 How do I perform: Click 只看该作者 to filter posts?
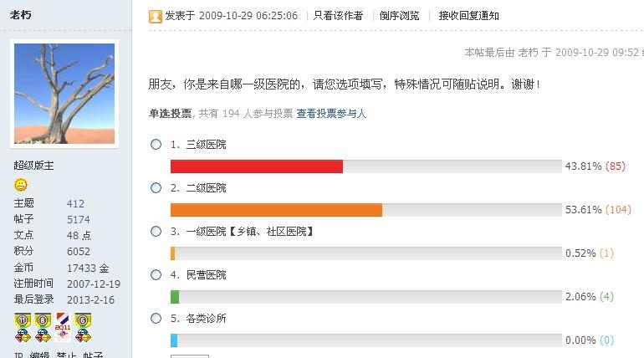click(x=338, y=16)
